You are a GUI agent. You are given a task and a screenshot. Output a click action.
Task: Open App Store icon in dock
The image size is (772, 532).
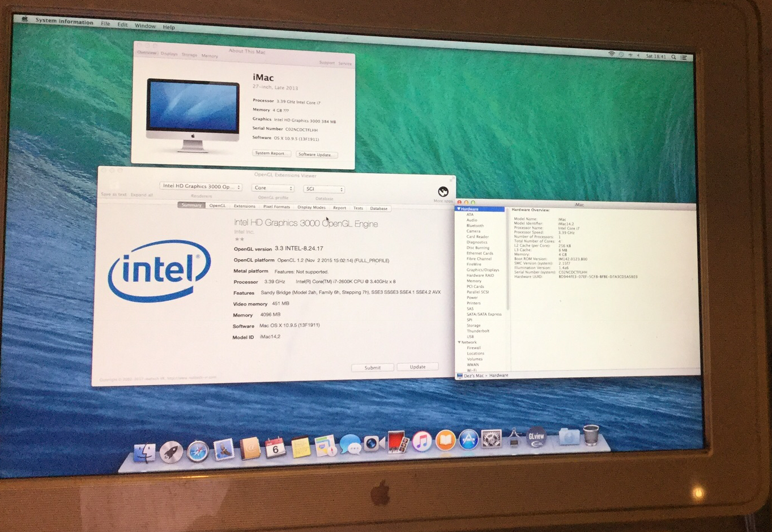468,439
